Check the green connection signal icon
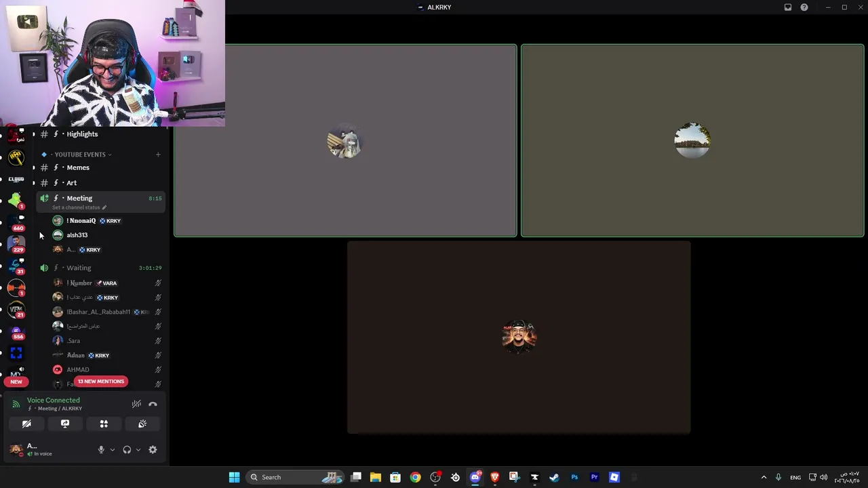Screen dimensions: 868x488 (16, 404)
